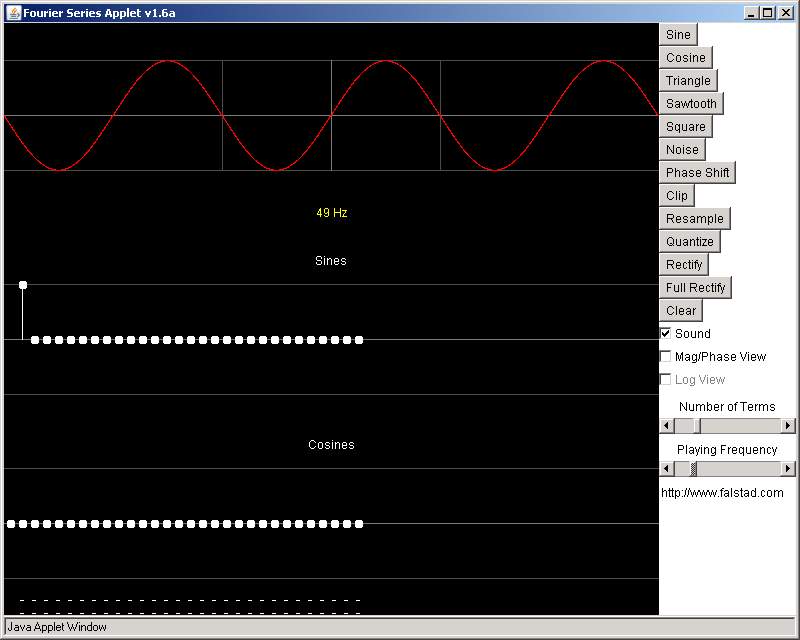Click right arrow of Number of Terms slider
800x640 pixels.
point(788,426)
